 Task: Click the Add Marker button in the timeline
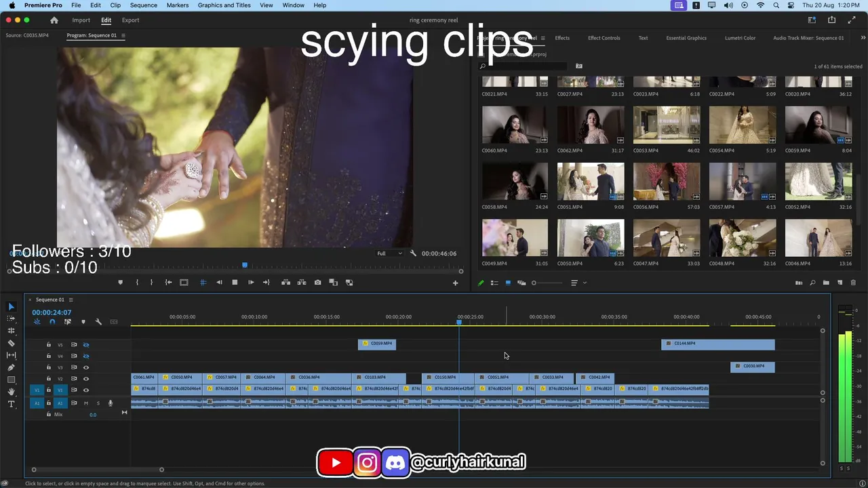[83, 322]
